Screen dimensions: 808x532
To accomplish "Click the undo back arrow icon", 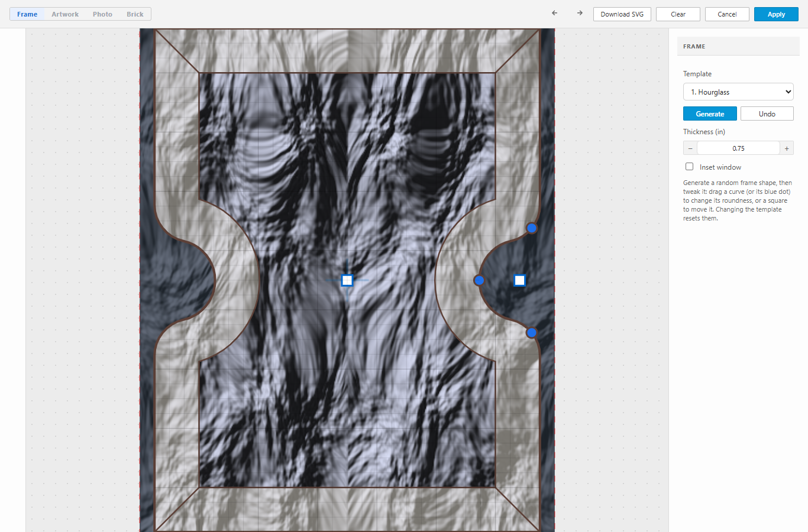I will [554, 13].
